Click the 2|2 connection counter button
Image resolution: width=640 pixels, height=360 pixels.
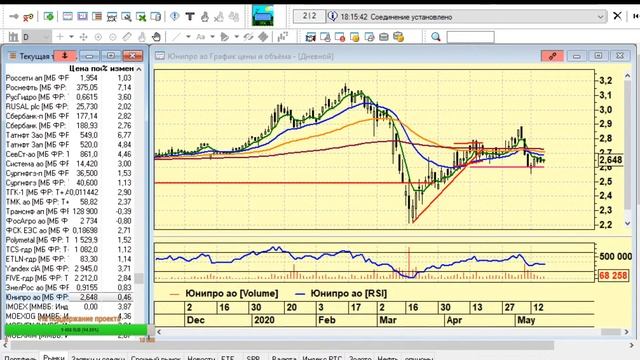[310, 16]
